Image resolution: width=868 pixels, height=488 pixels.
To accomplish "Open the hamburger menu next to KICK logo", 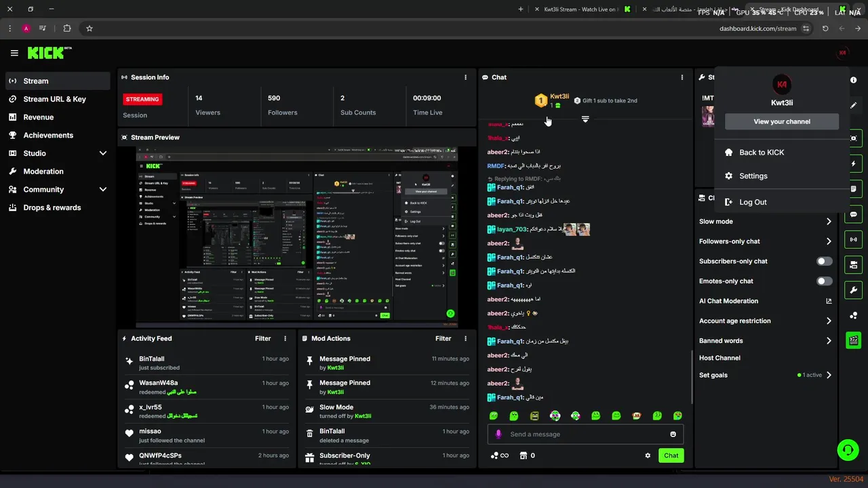I will (x=14, y=53).
